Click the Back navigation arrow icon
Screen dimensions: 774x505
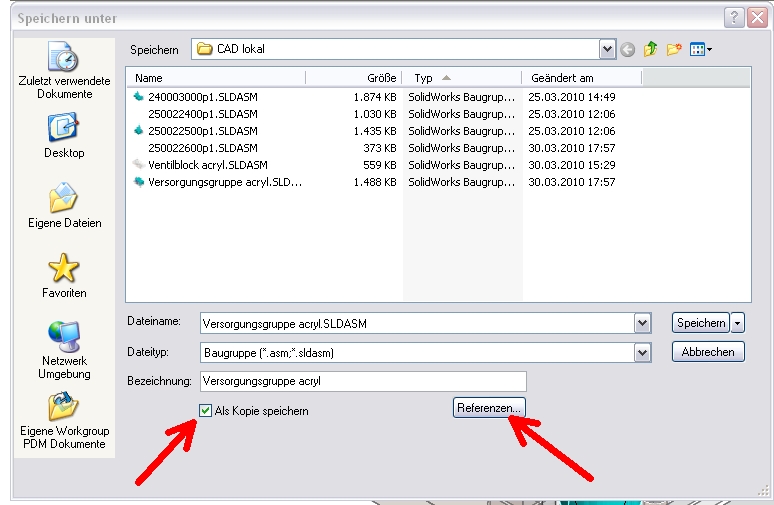[x=627, y=49]
